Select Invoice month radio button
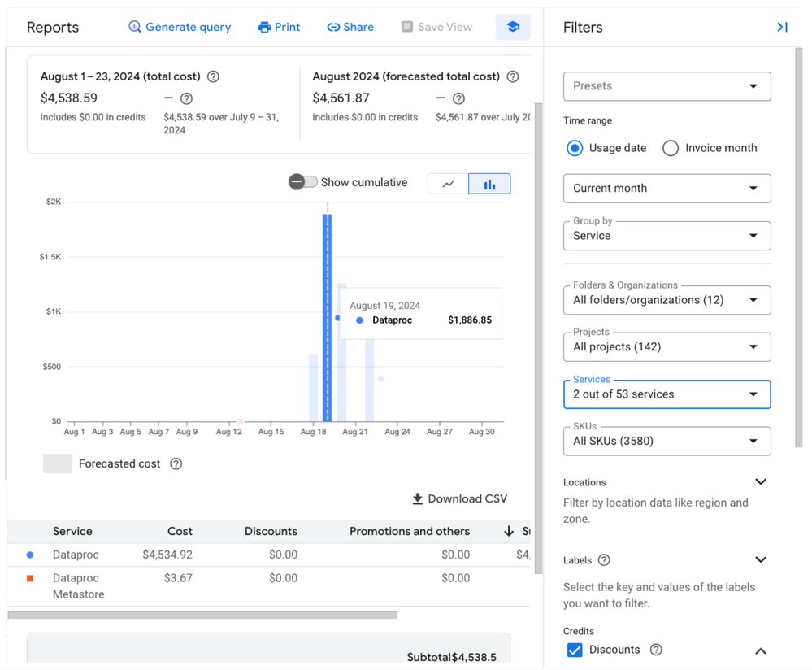Screen dimensions: 812x670 click(671, 148)
